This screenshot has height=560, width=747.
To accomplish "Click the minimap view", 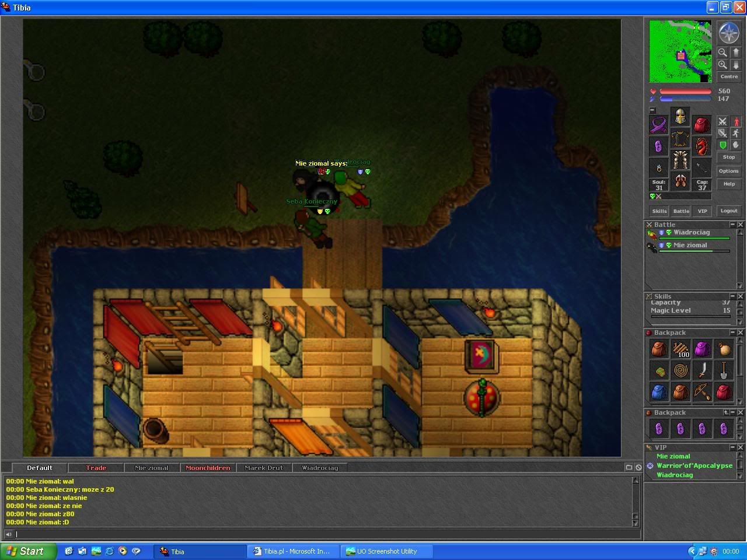I will pyautogui.click(x=680, y=51).
